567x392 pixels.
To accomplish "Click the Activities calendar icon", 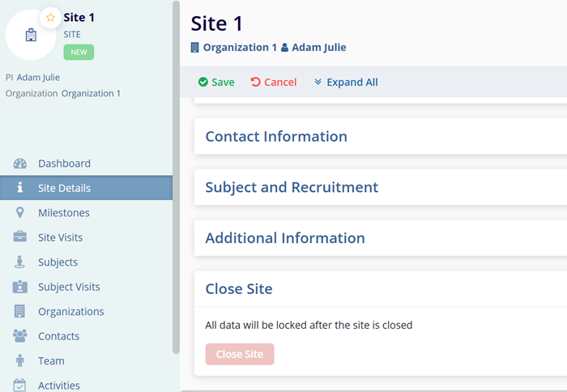I will tap(20, 386).
